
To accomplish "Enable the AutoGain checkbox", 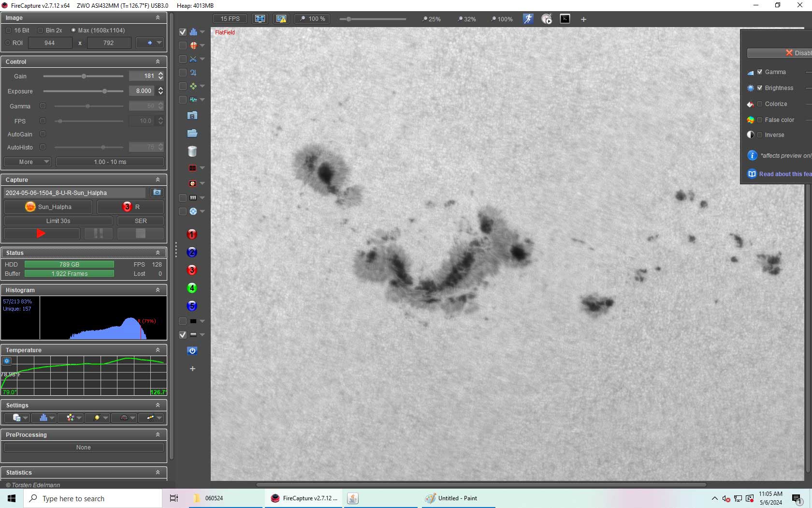I will click(43, 134).
